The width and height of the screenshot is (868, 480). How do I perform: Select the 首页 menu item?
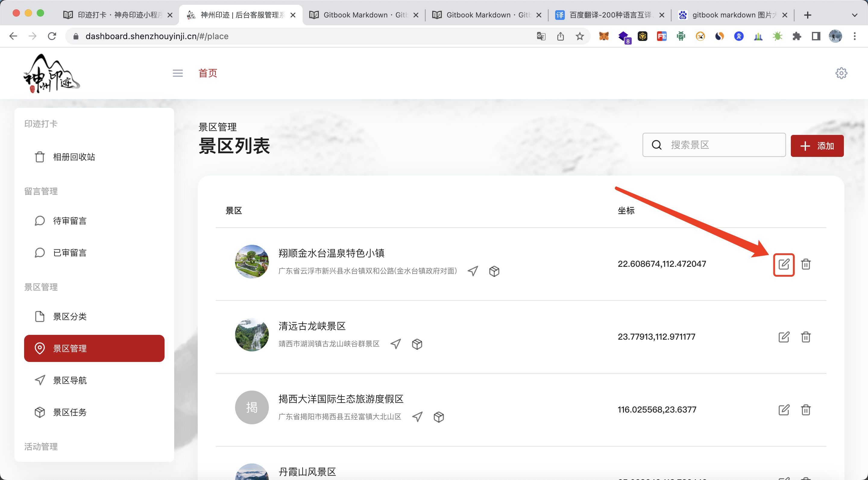pos(208,73)
